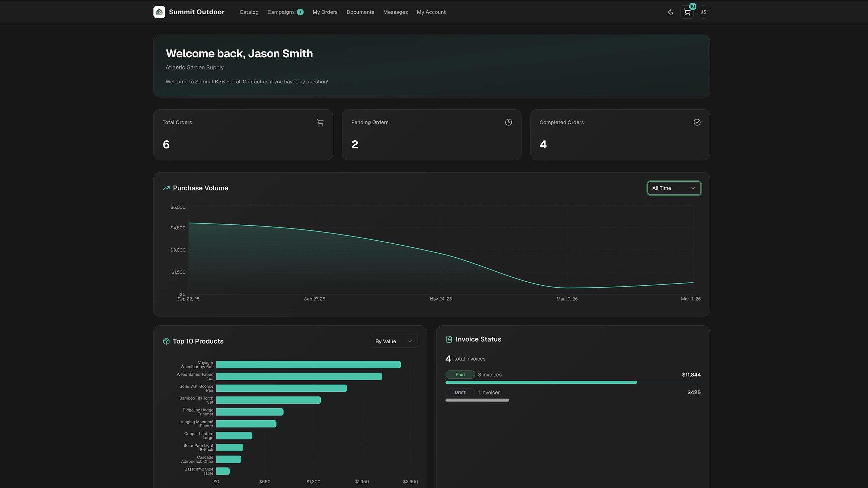Toggle the Draft invoices filter badge
Viewport: 868px width, 488px height.
point(460,392)
